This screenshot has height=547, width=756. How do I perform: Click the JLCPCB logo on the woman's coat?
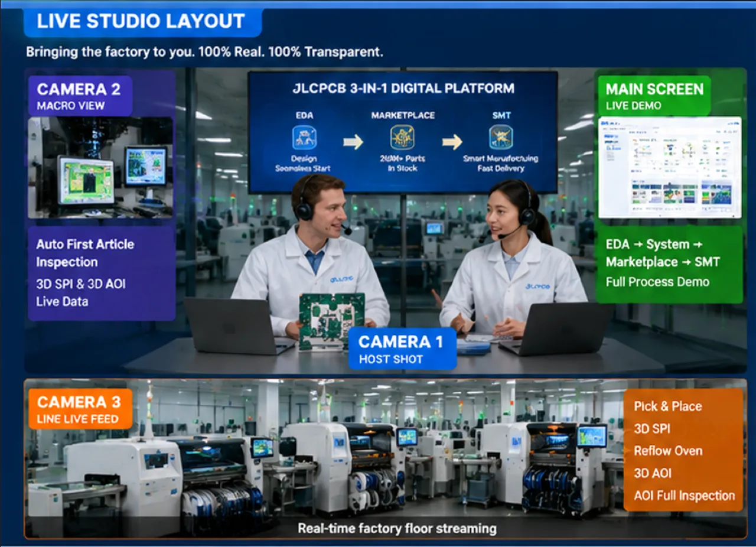(x=537, y=286)
